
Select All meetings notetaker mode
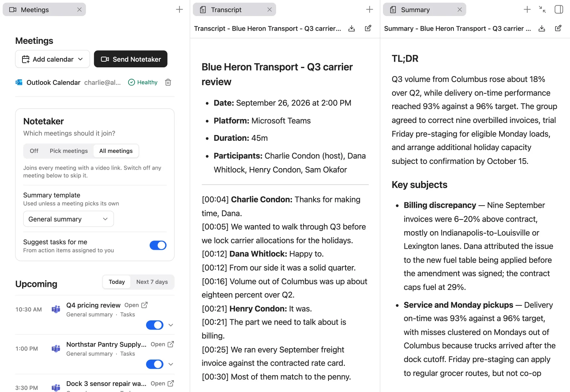click(116, 151)
